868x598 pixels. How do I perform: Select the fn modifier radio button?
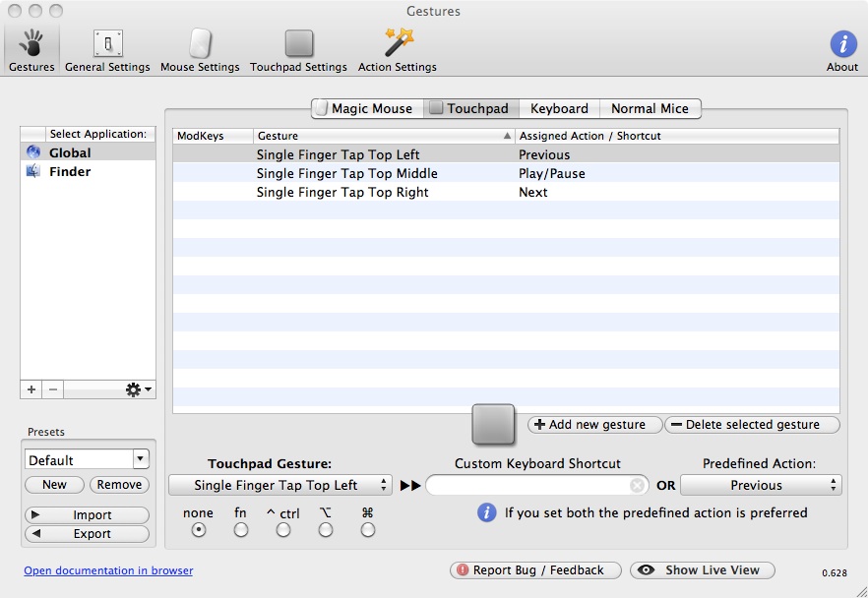[x=240, y=530]
